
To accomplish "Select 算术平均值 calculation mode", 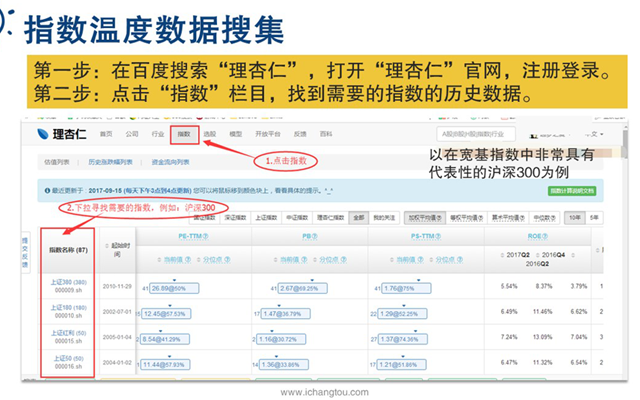I will [x=508, y=218].
